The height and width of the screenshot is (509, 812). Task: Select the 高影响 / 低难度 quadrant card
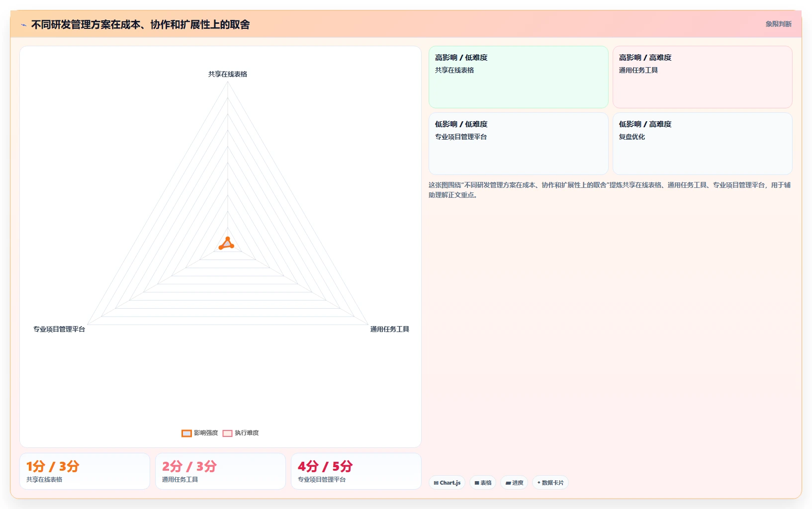pyautogui.click(x=519, y=77)
